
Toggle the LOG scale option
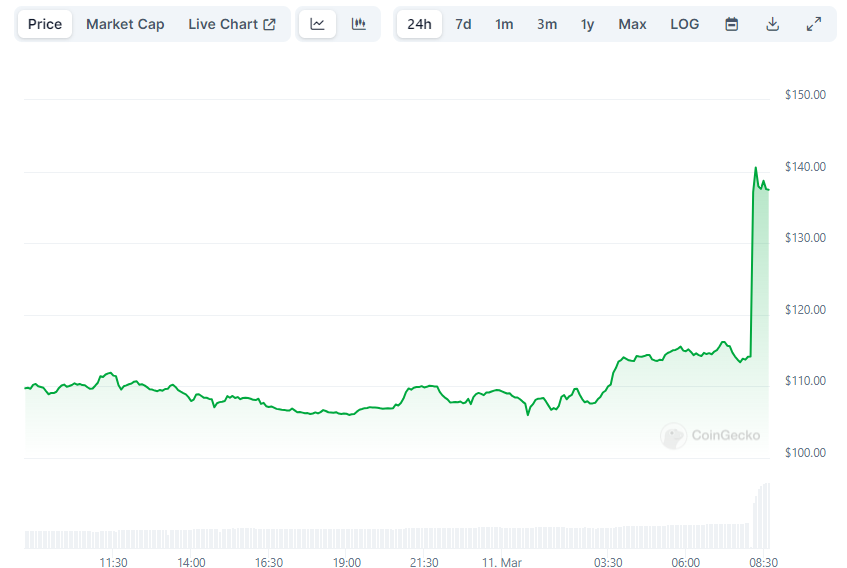[x=685, y=24]
